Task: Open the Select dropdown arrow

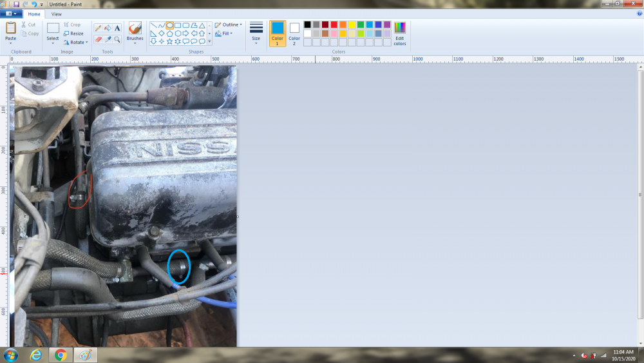Action: (53, 43)
